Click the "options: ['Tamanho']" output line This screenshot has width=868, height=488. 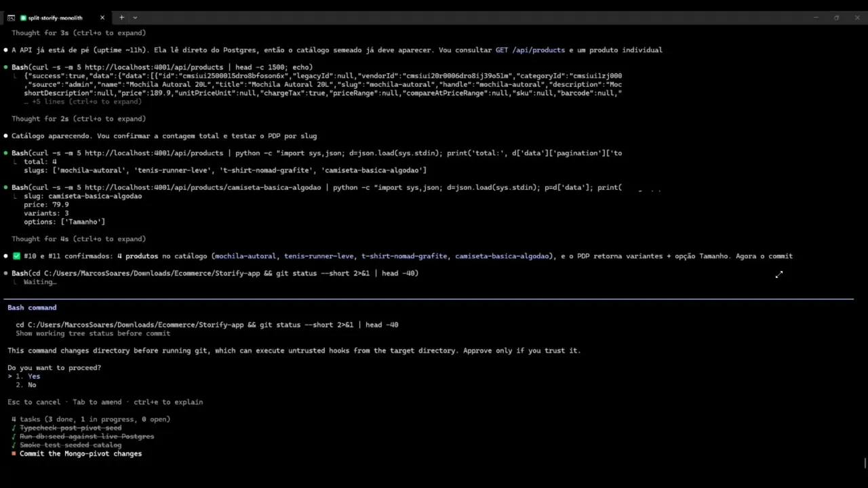click(64, 222)
